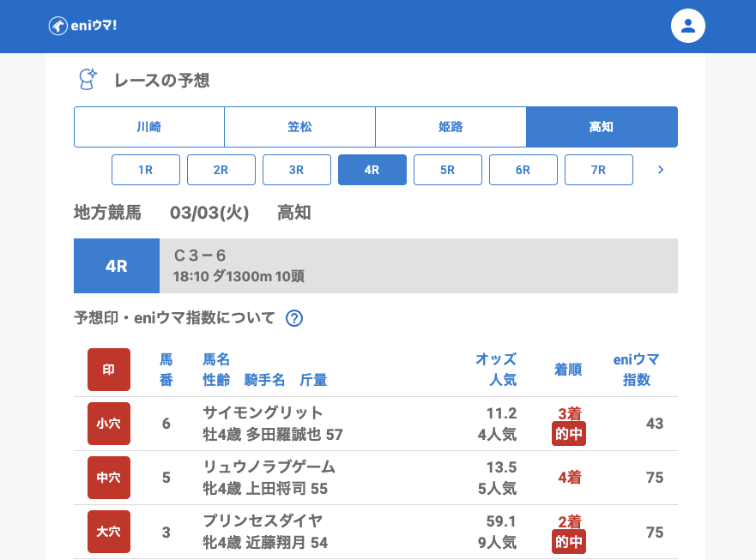
Task: Open horse サイモングリット entry
Action: coord(263,412)
